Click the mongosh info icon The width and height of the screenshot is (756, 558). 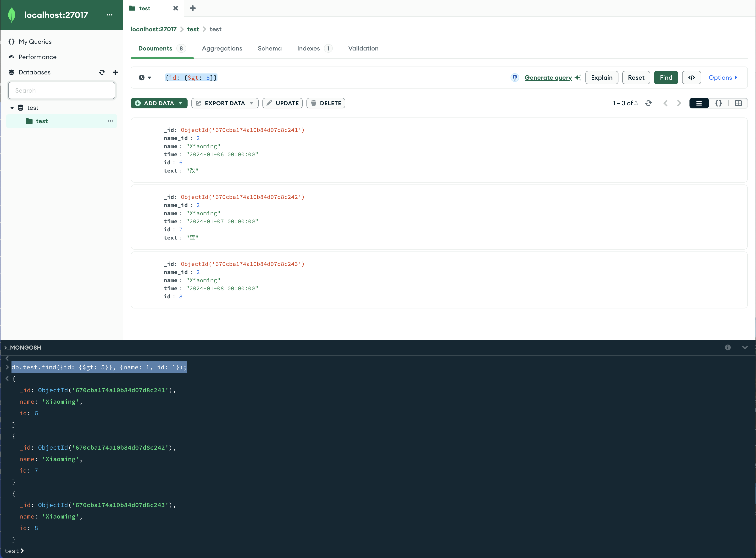pyautogui.click(x=727, y=348)
